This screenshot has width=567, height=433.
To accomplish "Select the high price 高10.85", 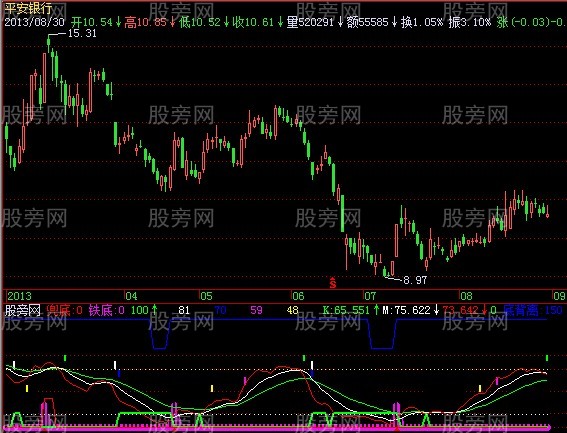I will coord(145,22).
